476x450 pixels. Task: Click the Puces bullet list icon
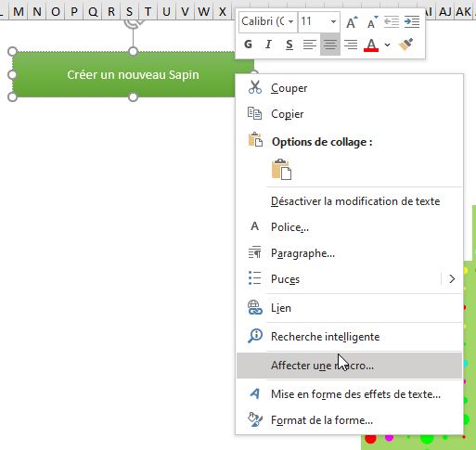pos(254,278)
